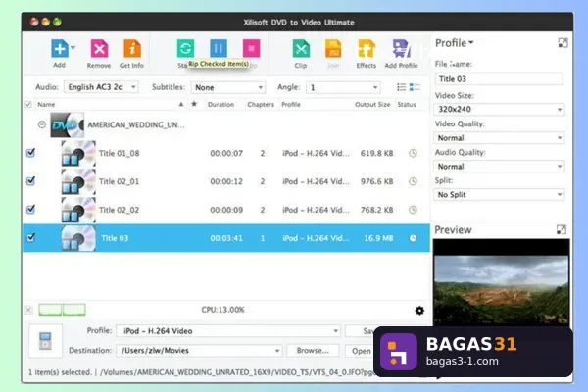Click the Chapters column header
Image resolution: width=588 pixels, height=392 pixels.
click(x=261, y=104)
